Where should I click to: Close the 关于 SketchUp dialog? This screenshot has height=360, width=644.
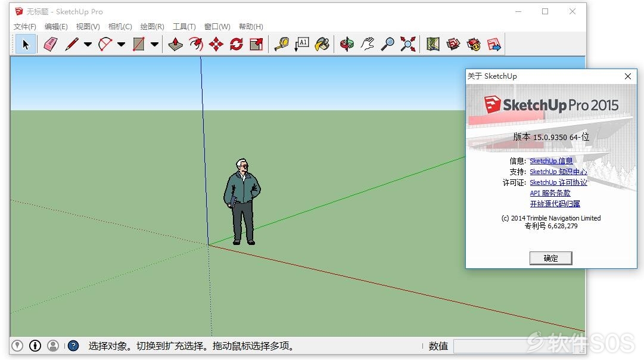(x=627, y=76)
